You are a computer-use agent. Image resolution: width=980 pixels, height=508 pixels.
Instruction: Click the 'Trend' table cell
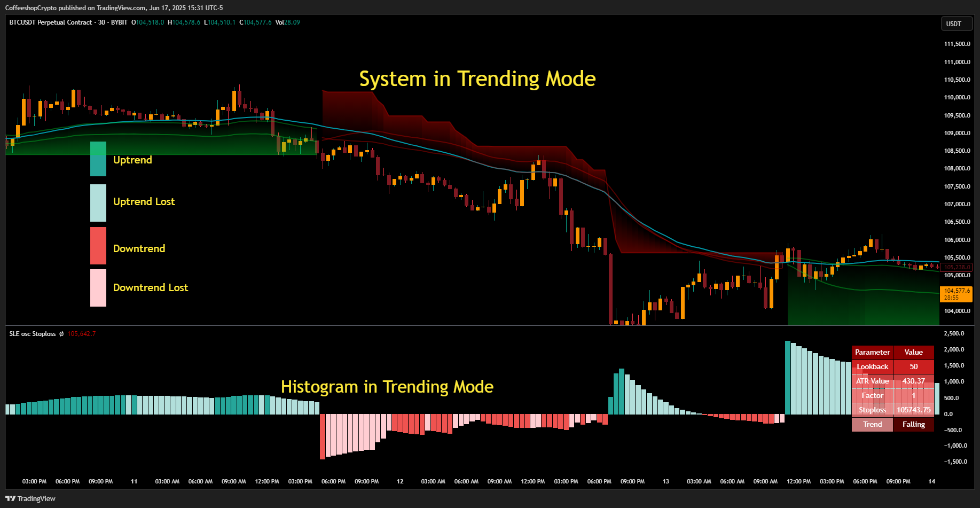click(873, 425)
